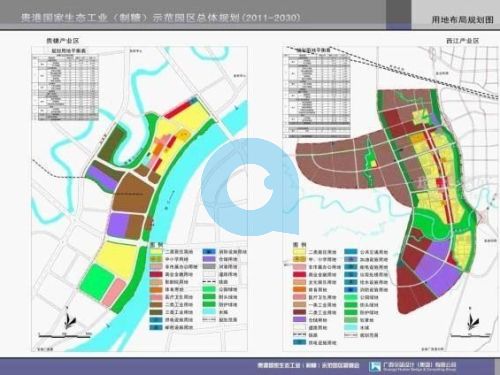Viewport: 500px width, 375px height.
Task: Click the design company logo in footer
Action: [375, 366]
